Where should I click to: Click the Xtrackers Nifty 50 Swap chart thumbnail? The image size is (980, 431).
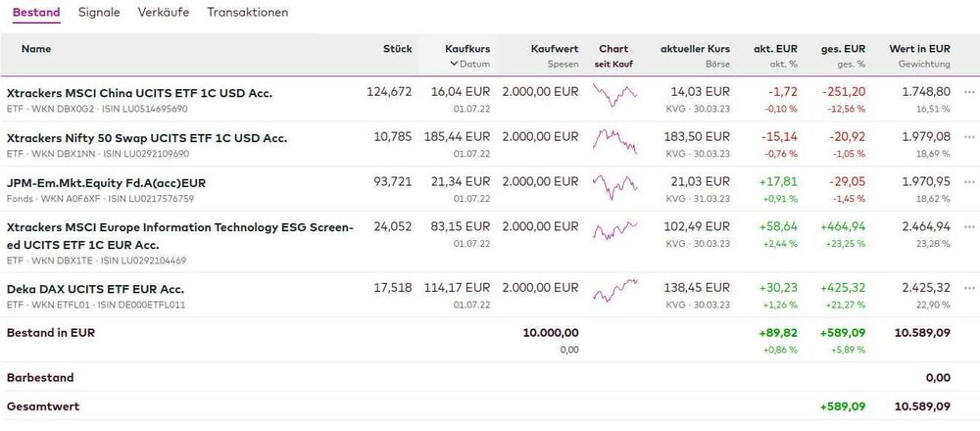coord(613,139)
